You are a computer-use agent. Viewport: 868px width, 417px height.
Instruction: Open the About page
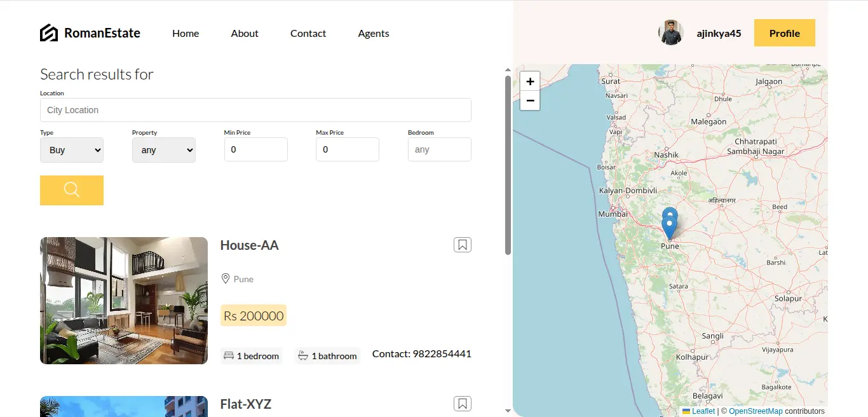[x=245, y=34]
